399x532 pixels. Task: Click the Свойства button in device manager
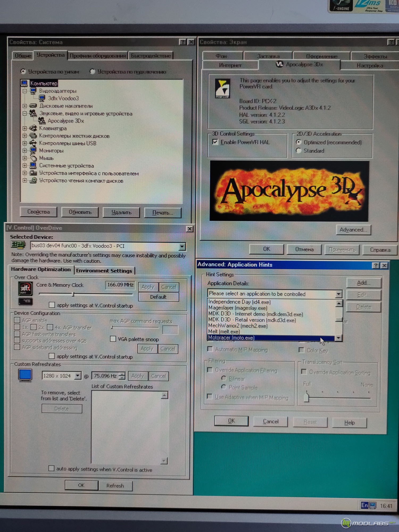point(39,212)
